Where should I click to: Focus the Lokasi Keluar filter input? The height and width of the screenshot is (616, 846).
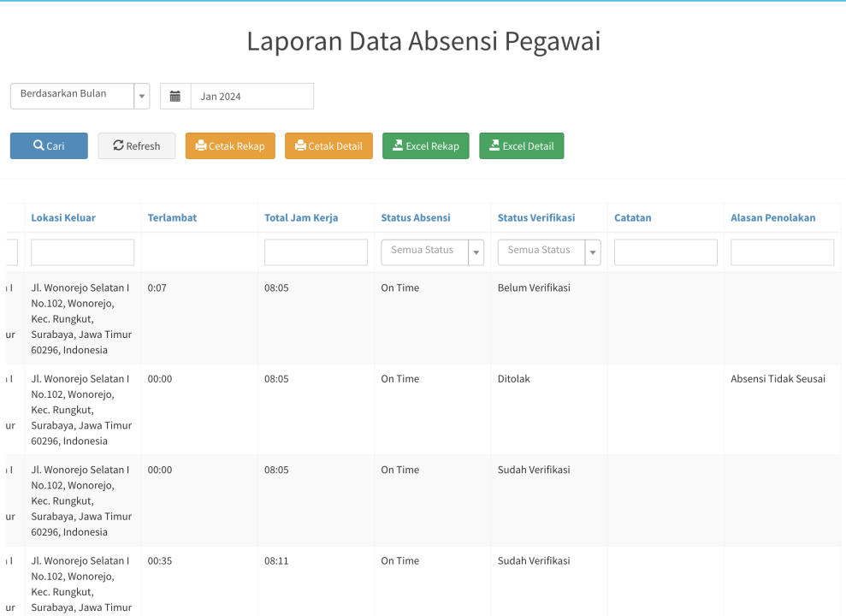click(x=83, y=252)
